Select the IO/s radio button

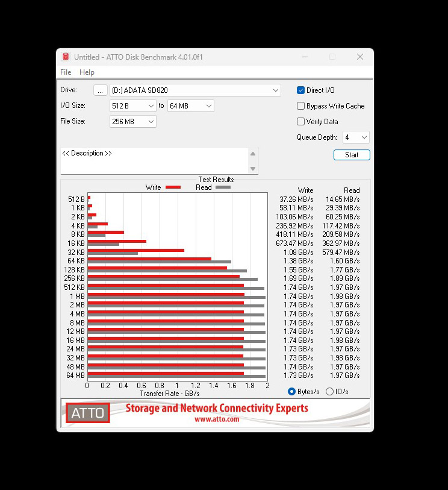coord(329,392)
